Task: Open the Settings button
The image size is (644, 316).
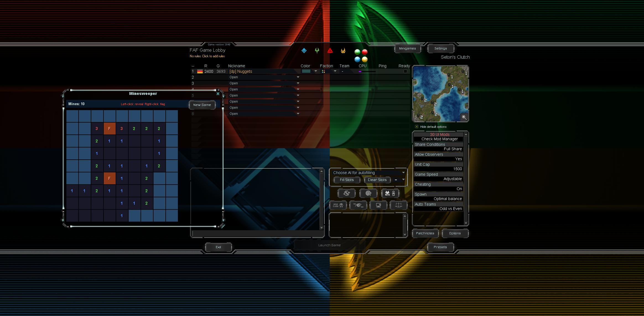Action: pos(441,48)
